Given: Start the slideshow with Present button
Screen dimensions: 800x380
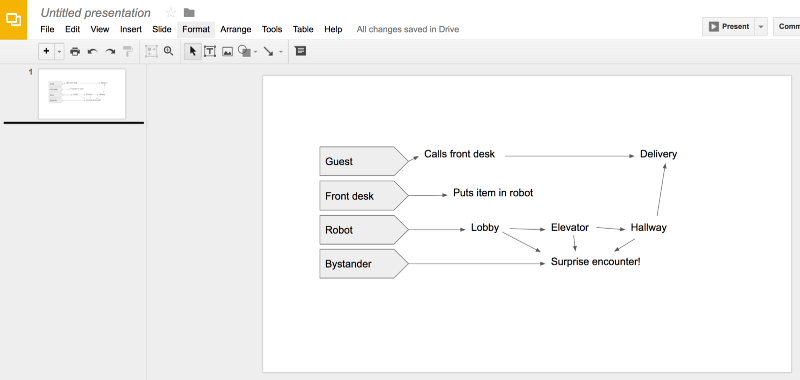Looking at the screenshot, I should click(x=729, y=27).
